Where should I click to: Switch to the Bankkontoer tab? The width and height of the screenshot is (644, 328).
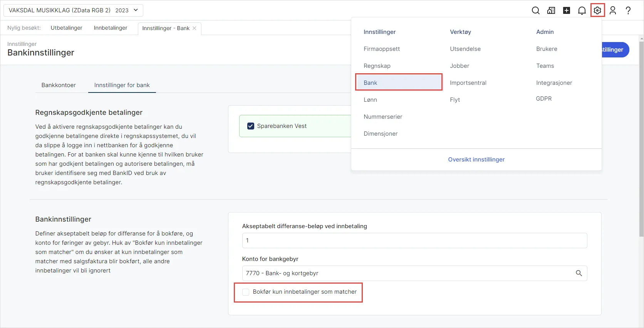point(59,85)
